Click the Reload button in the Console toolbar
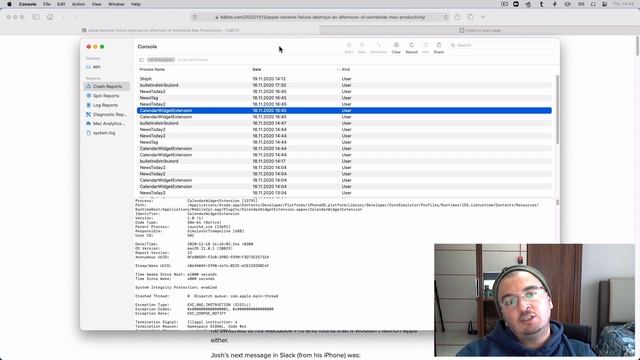 (x=411, y=48)
